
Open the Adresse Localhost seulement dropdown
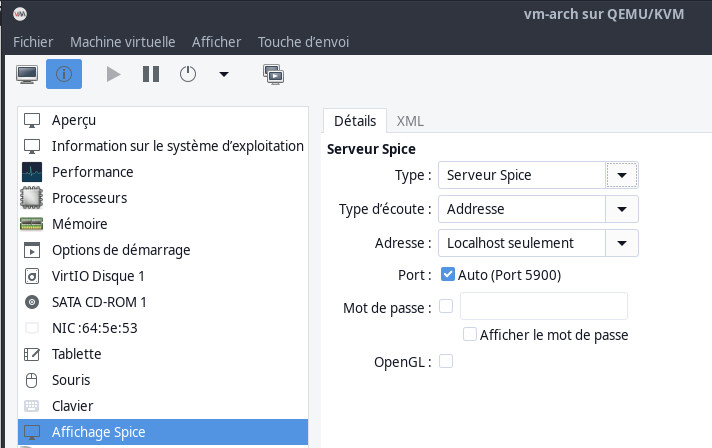pyautogui.click(x=622, y=243)
